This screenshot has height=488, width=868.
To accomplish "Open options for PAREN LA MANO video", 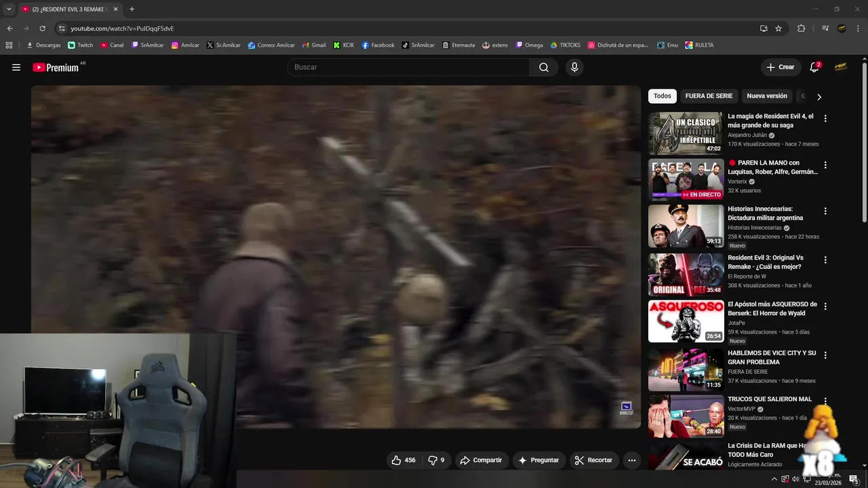I will click(x=825, y=165).
